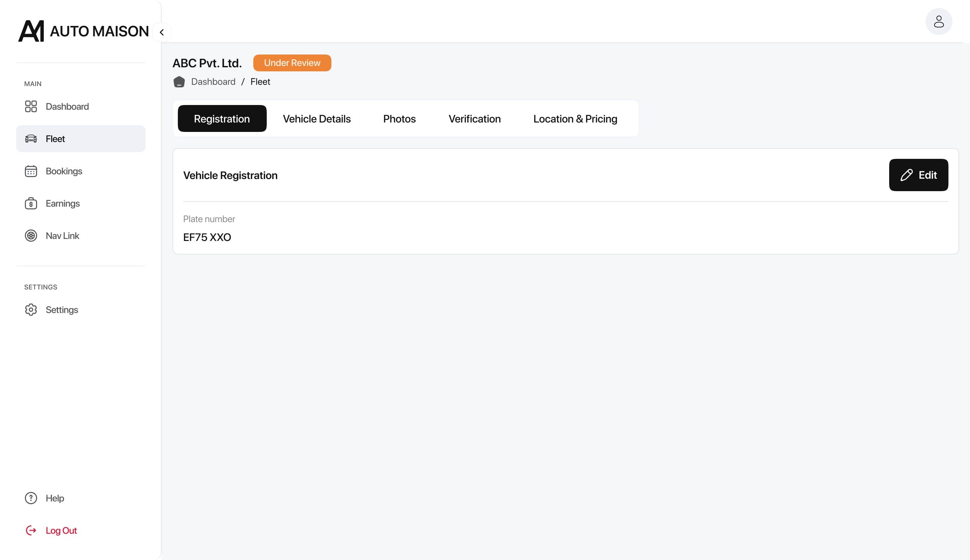Click the Nav Link wheel icon
The height and width of the screenshot is (560, 970).
[x=31, y=236]
